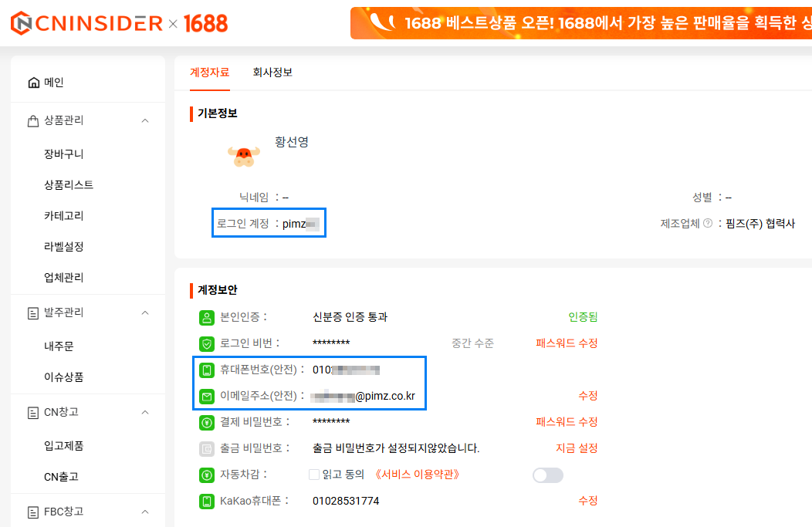The height and width of the screenshot is (527, 812).
Task: Click the question mark icon beside 제조업체
Action: [708, 224]
